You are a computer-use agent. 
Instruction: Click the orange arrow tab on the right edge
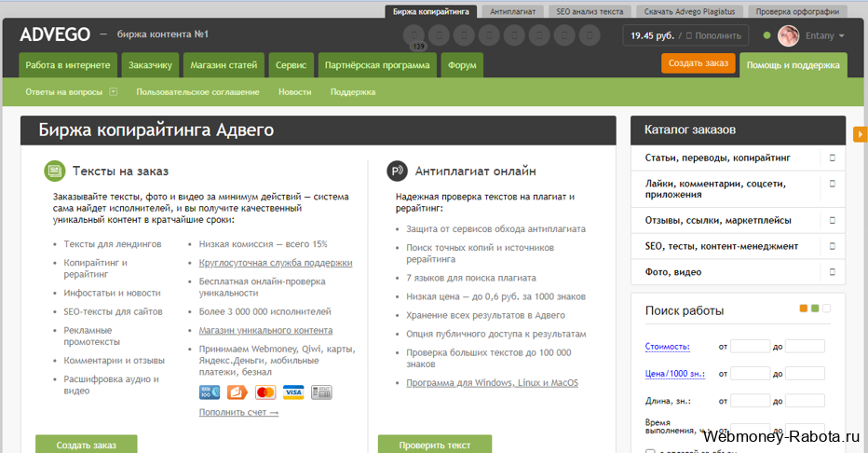(x=860, y=135)
